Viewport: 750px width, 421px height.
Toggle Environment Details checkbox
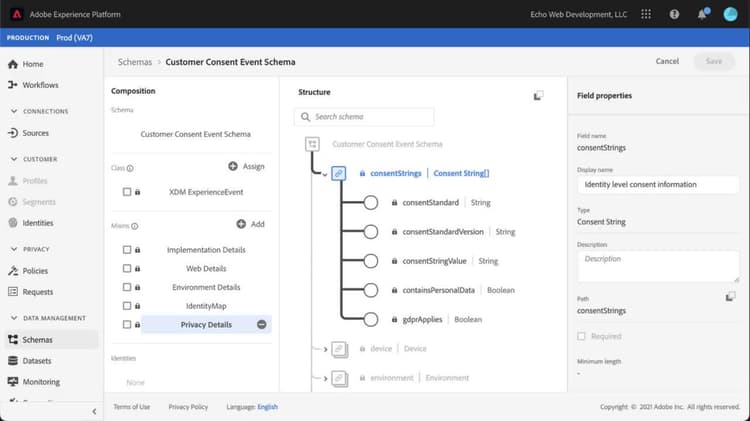tap(127, 287)
